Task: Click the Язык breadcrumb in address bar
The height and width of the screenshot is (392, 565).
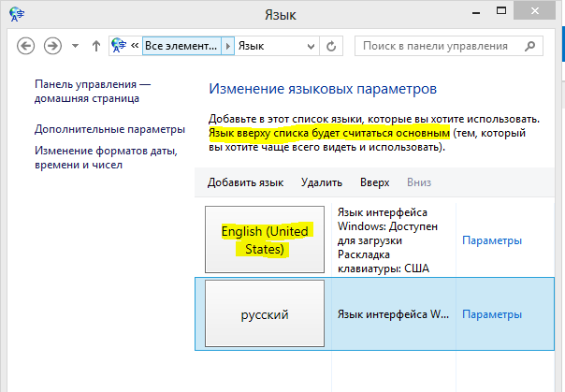Action: point(251,46)
